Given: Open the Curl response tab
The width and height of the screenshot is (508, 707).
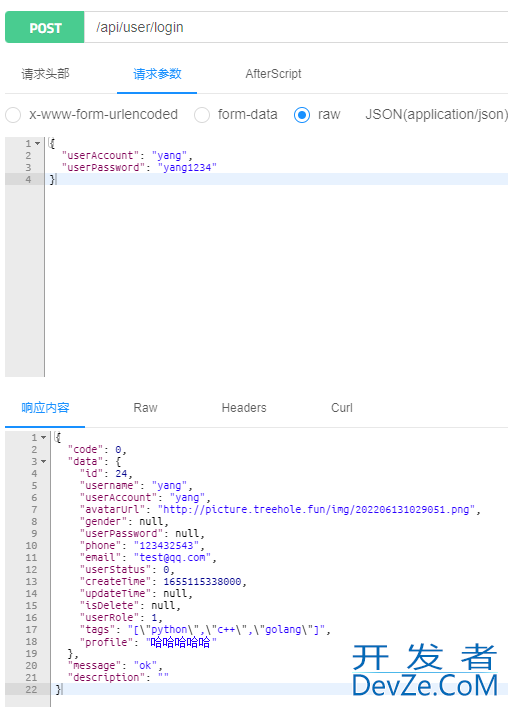Looking at the screenshot, I should (x=342, y=408).
